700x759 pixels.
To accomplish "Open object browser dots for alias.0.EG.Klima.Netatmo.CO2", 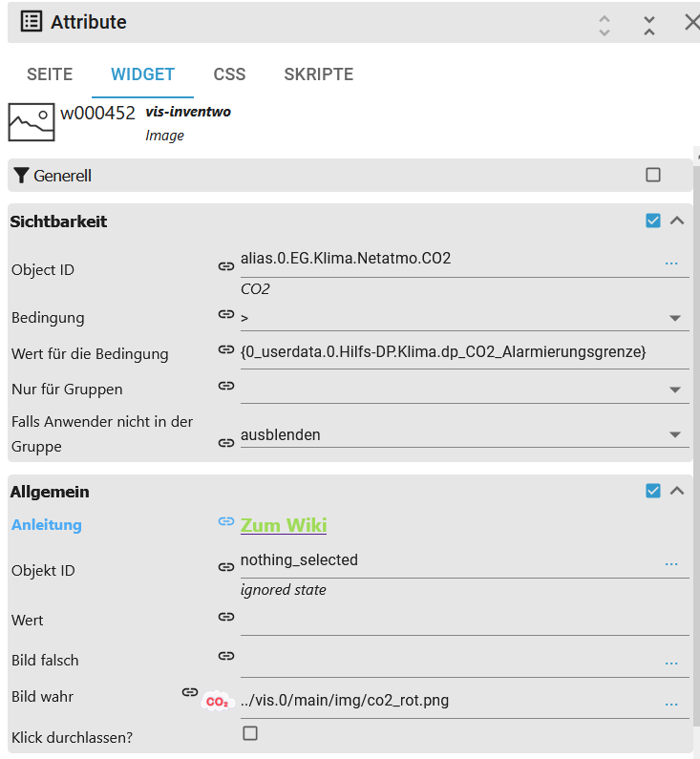I will click(671, 263).
